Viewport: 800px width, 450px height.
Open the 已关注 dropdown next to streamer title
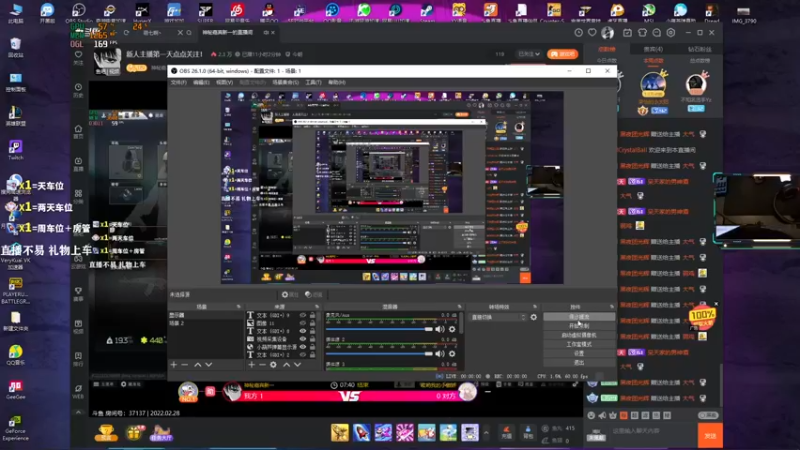point(529,54)
